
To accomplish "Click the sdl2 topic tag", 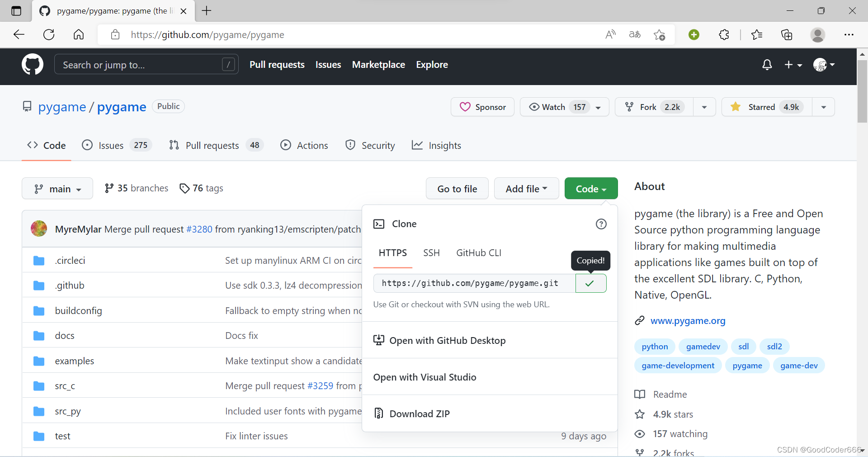I will [x=774, y=347].
